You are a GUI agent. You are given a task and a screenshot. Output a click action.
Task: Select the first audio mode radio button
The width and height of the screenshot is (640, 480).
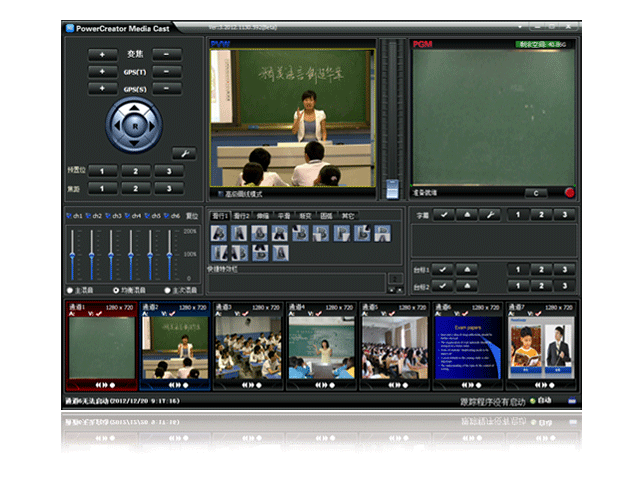click(x=70, y=290)
